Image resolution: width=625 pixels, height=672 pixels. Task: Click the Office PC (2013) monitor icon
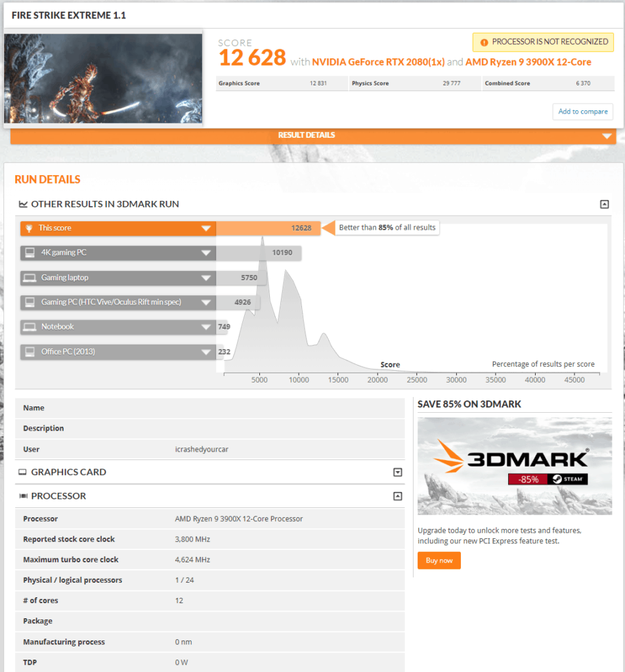pyautogui.click(x=30, y=352)
